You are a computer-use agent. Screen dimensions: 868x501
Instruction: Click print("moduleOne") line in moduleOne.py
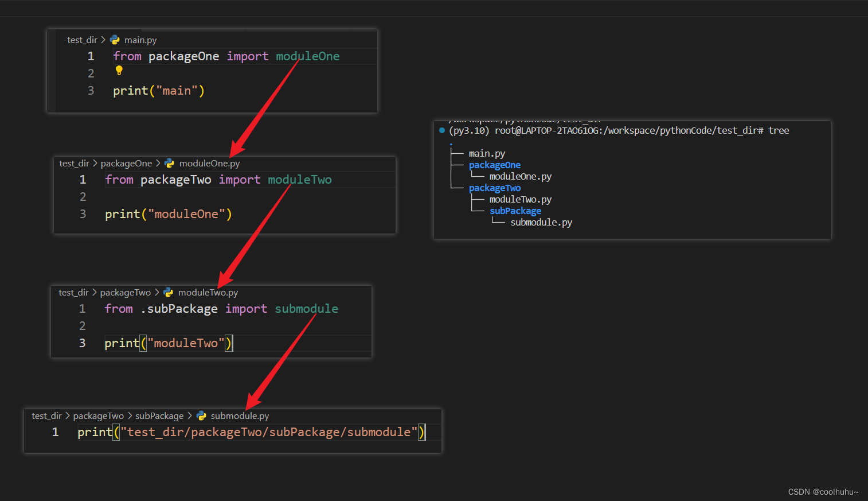pos(169,214)
